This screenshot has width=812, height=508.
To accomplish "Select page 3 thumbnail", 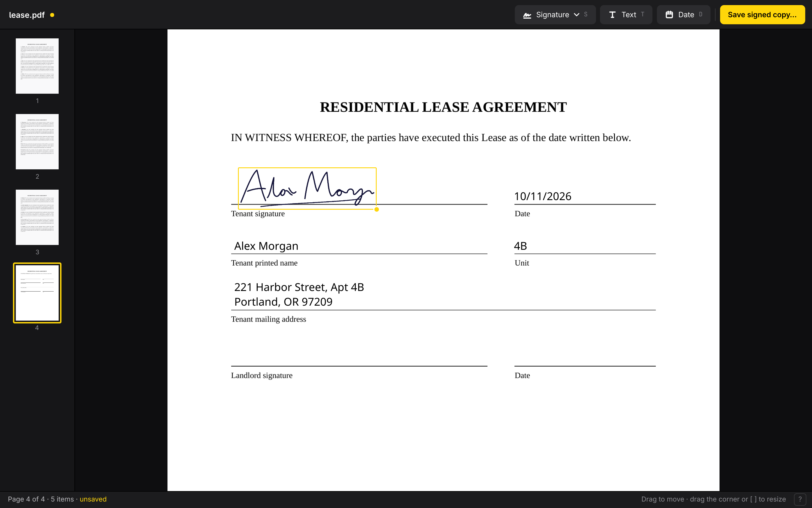I will tap(37, 217).
